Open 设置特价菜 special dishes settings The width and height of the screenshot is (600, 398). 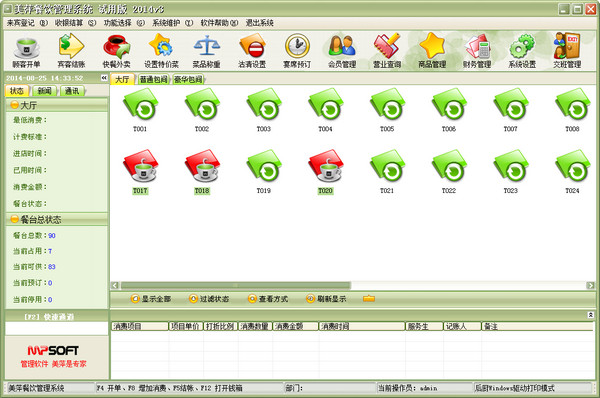(x=161, y=51)
